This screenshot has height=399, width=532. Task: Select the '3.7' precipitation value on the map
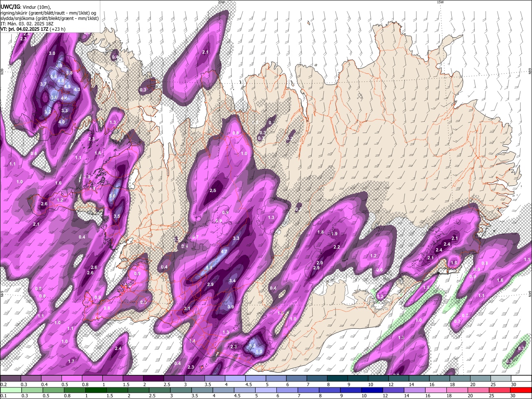(43, 84)
